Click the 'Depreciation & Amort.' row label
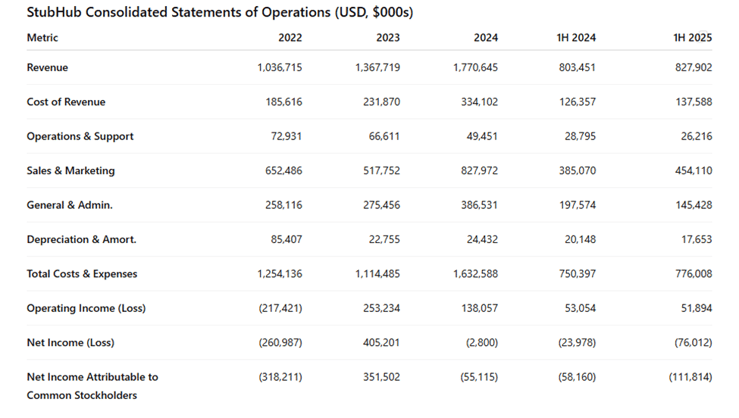The image size is (739, 418). [82, 239]
